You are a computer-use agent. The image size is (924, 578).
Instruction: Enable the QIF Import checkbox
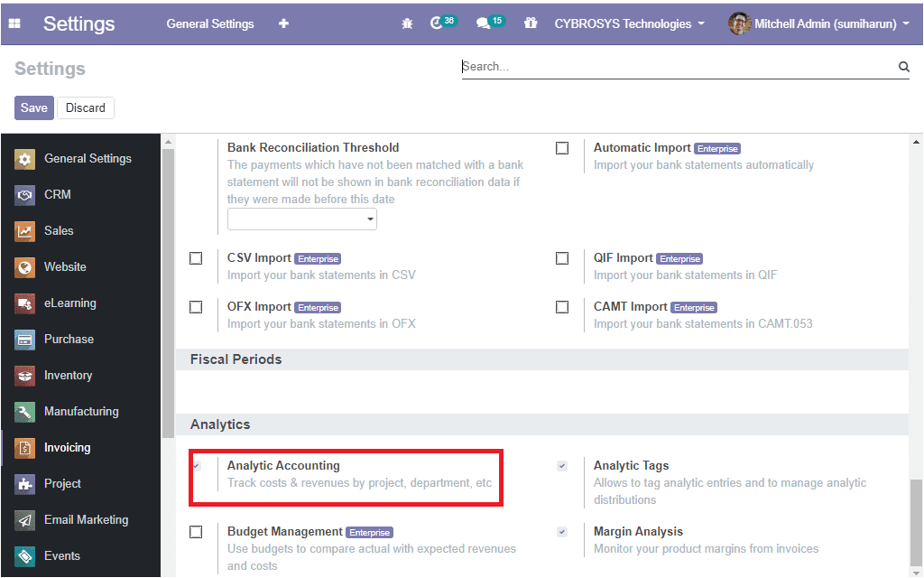562,258
